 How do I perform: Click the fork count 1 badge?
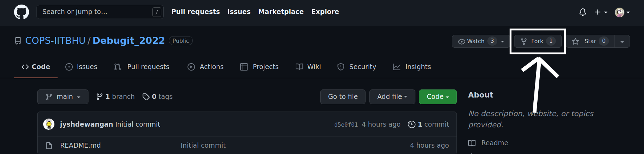(x=551, y=41)
